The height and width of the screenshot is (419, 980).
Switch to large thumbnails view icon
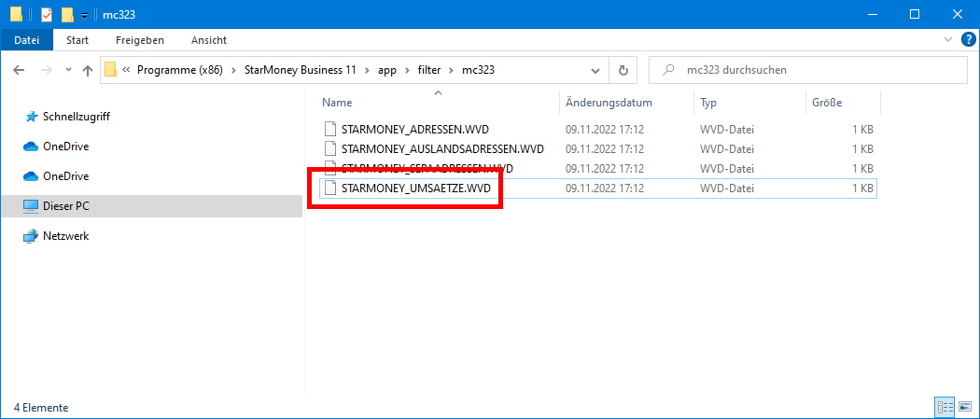click(965, 408)
